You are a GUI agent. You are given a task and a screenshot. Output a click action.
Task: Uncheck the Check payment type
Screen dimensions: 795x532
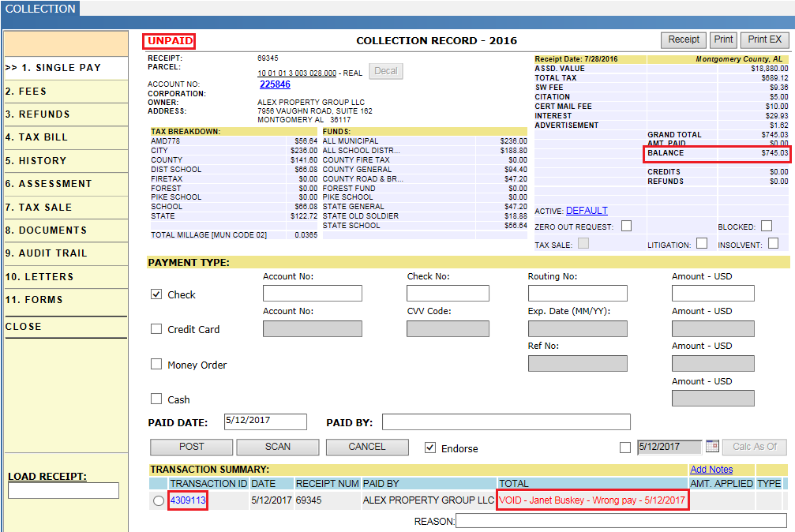(156, 294)
